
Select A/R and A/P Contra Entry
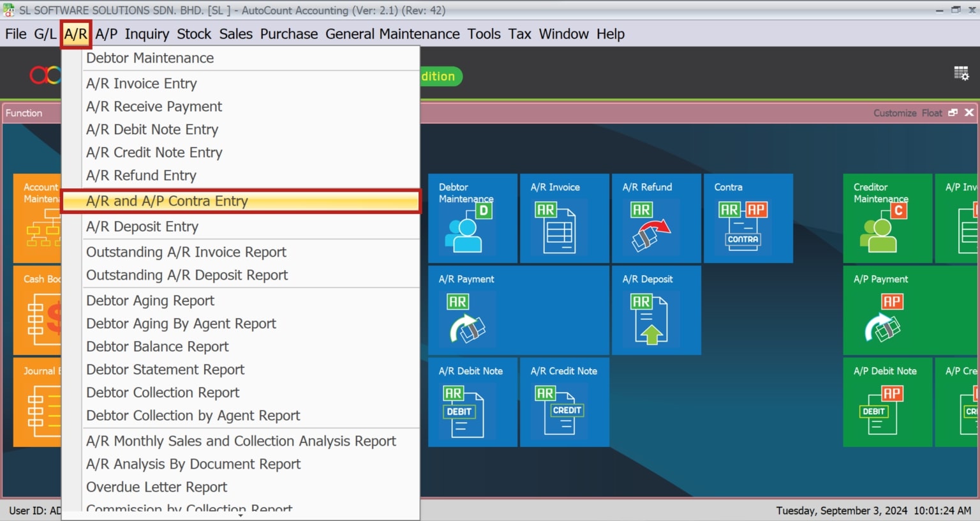tap(167, 201)
